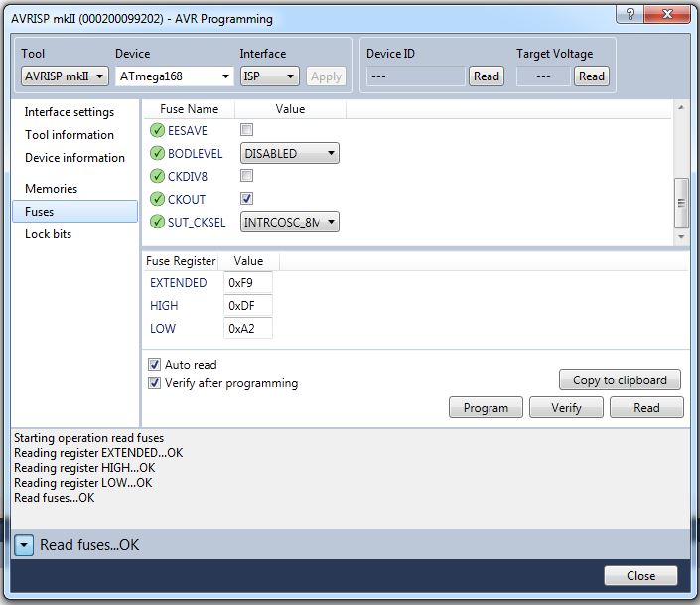
Task: Click the CKDIV8 fuse name
Action: (x=188, y=177)
